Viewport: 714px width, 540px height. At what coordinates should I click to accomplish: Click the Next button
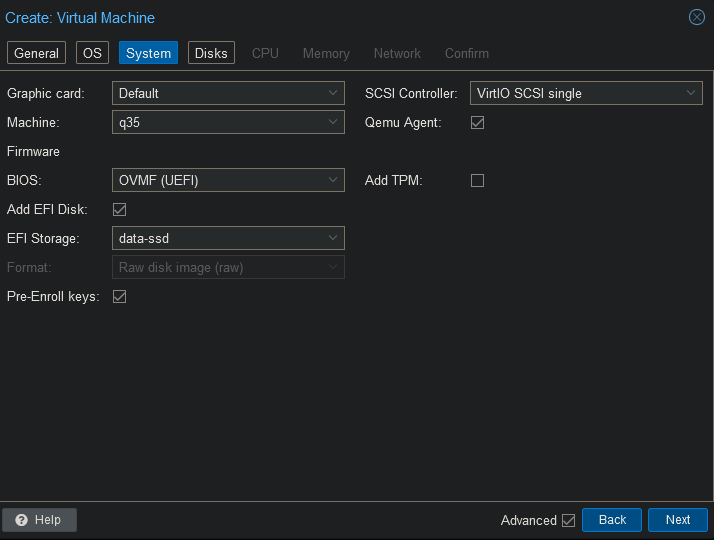[678, 520]
